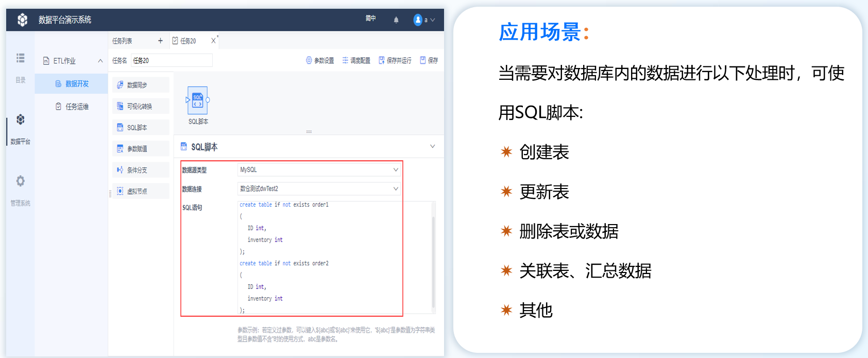The width and height of the screenshot is (868, 358).
Task: Pick the 参数赋值 component
Action: pyautogui.click(x=141, y=148)
